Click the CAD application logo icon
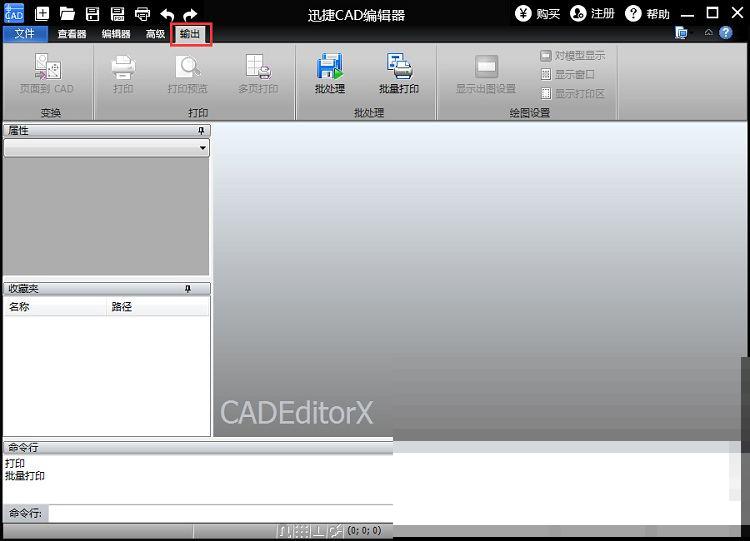Viewport: 750px width, 541px height. [14, 13]
